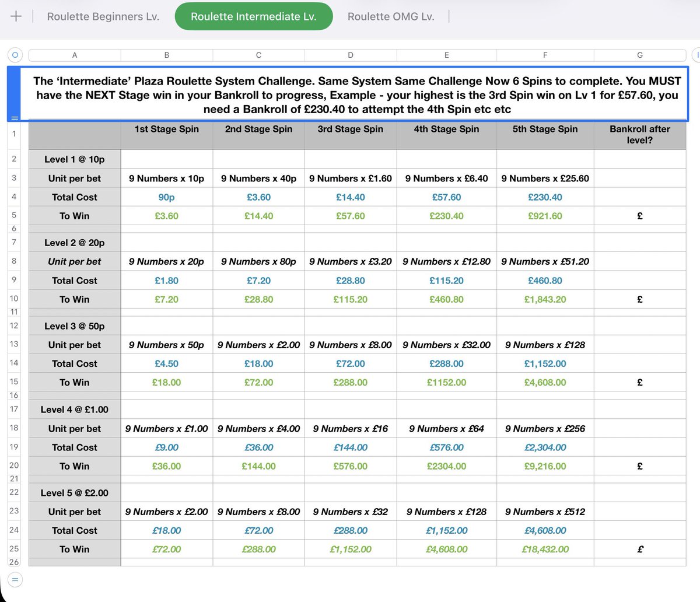Click the '5th Stage Spin' header cell
700x602 pixels.
coord(545,134)
